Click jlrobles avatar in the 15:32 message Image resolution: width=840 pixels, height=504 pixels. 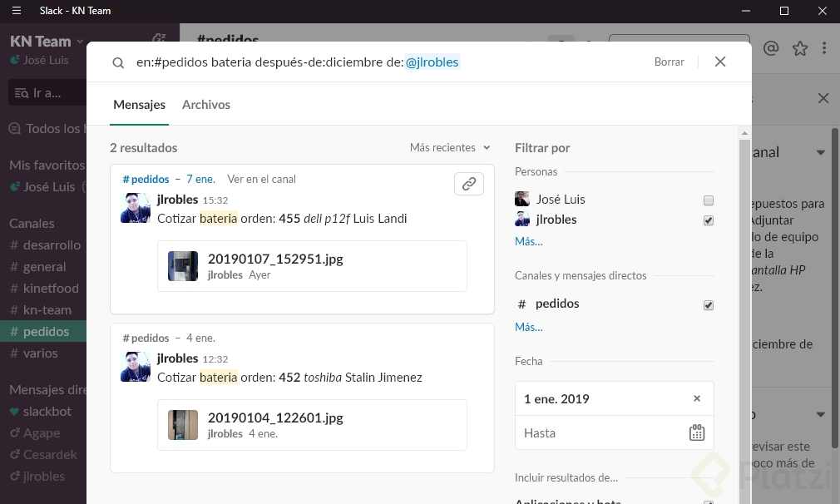(x=136, y=208)
